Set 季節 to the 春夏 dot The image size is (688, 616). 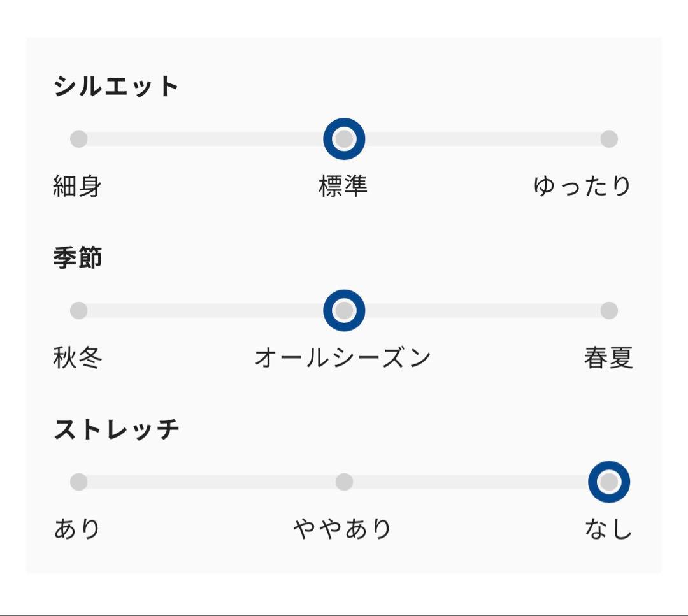[x=609, y=311]
